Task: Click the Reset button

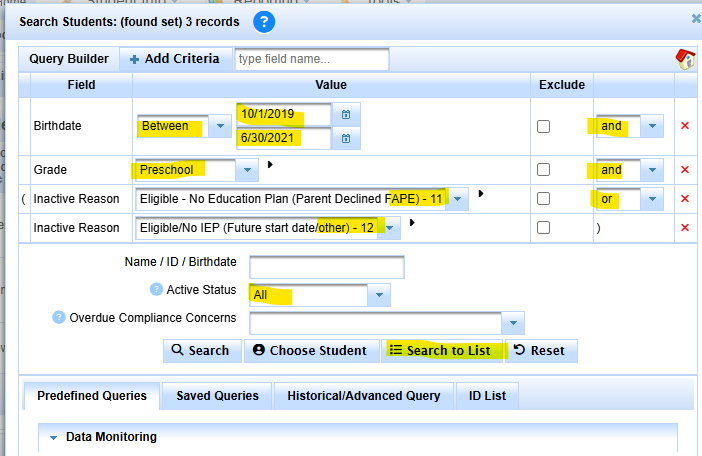Action: 540,351
